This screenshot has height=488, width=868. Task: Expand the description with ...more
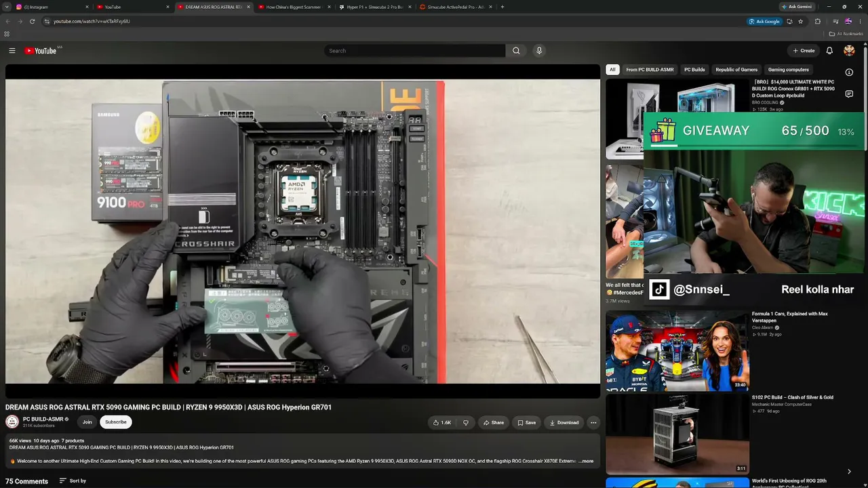[586, 461]
